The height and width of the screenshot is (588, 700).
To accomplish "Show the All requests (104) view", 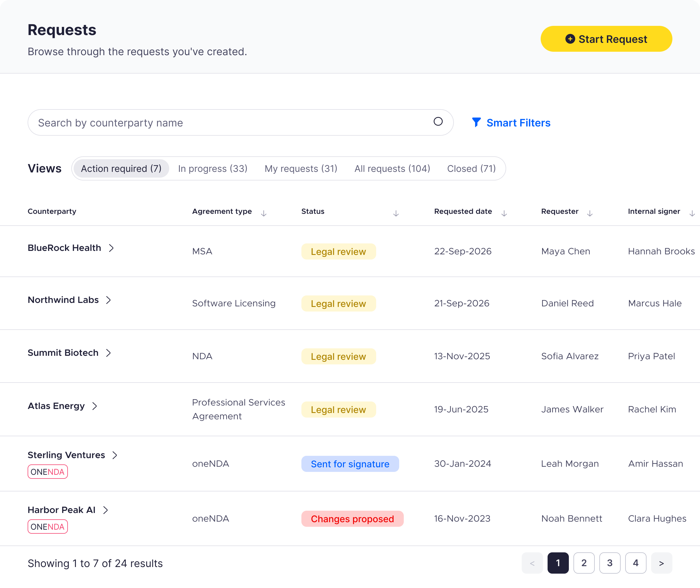I will (392, 169).
